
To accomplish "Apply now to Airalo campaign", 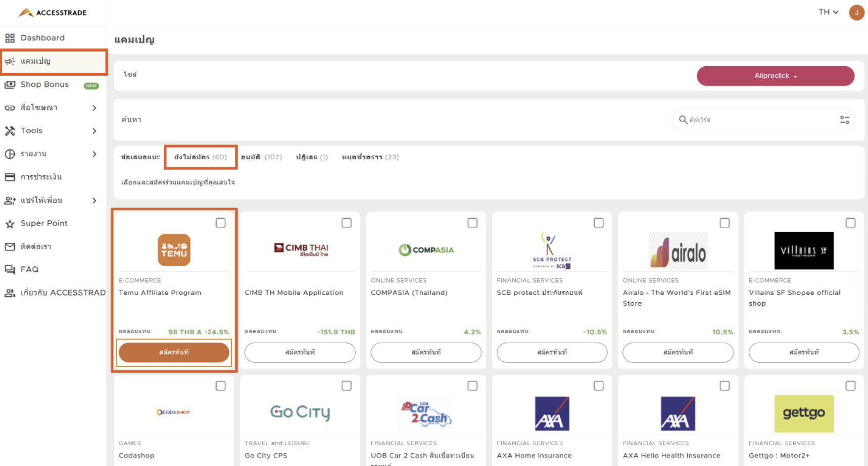I will pos(678,352).
